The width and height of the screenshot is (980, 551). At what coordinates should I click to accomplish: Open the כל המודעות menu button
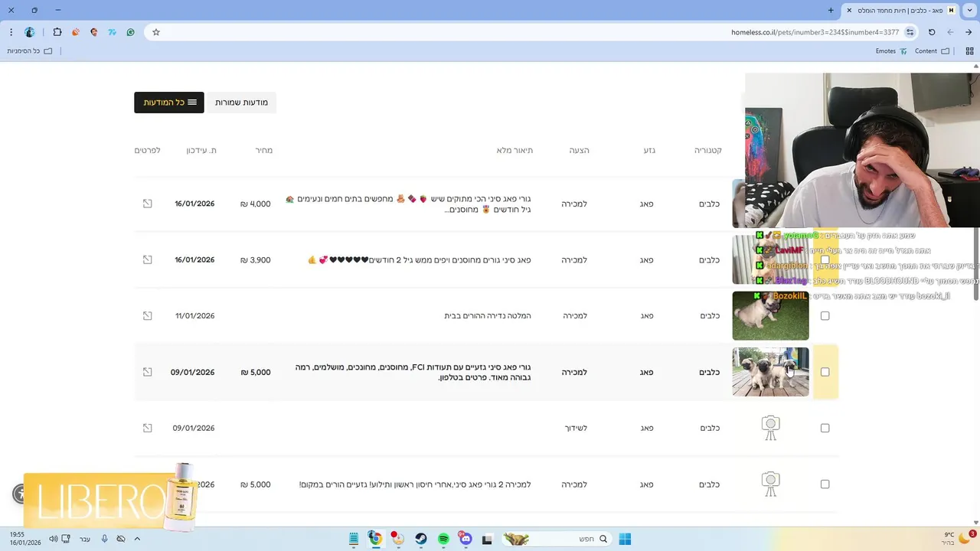pos(169,103)
